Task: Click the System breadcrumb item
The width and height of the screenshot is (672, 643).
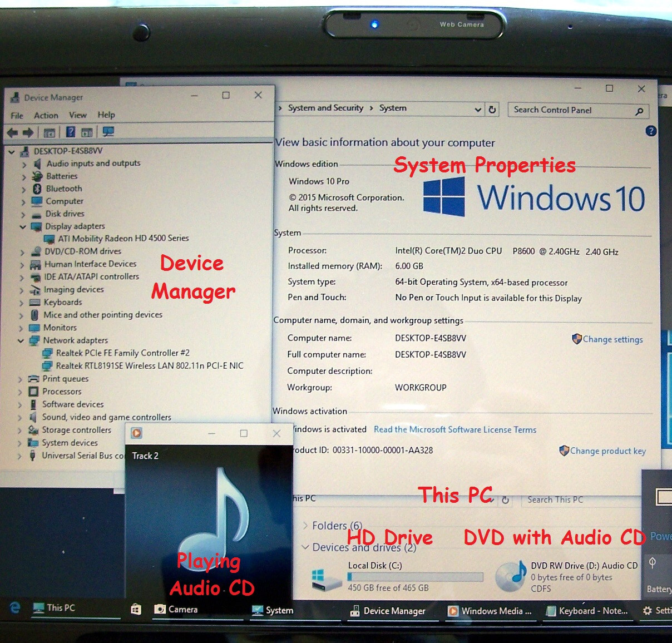Action: tap(393, 108)
